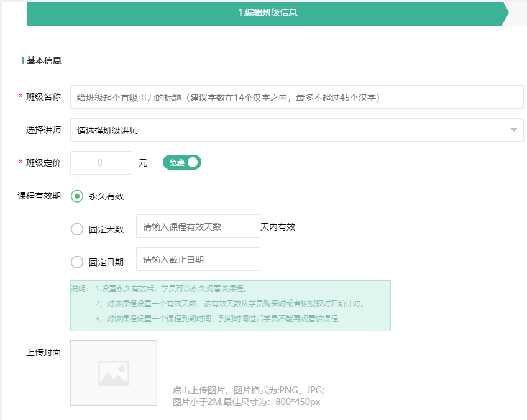Click the note line 1.设置永久有效后
The image size is (527, 420).
coord(172,289)
